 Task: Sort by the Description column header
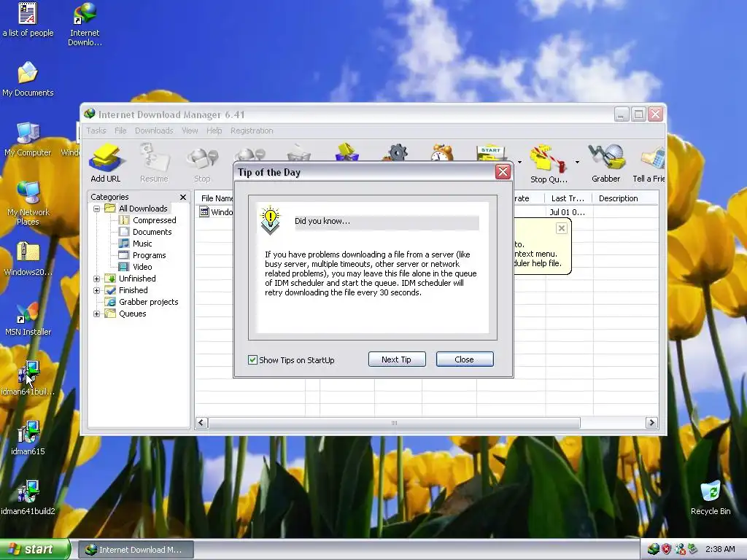coord(625,198)
